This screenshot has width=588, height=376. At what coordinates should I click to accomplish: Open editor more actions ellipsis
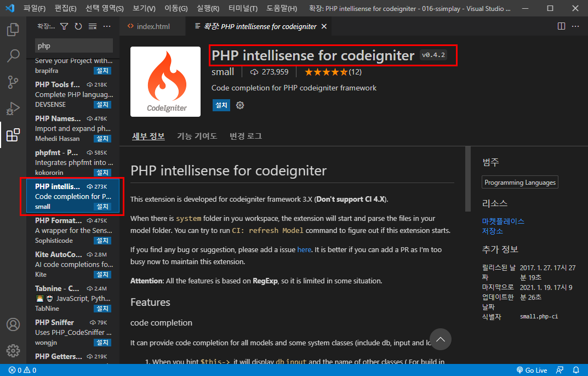[x=575, y=26]
